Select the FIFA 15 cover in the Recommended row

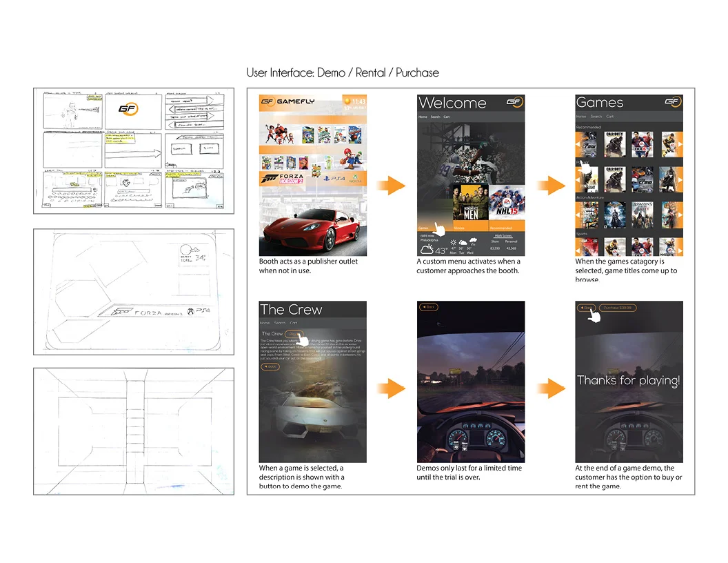pos(642,144)
